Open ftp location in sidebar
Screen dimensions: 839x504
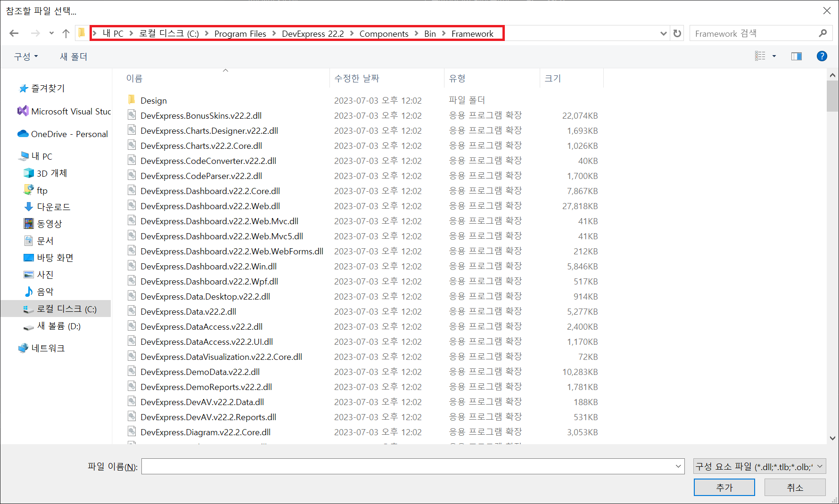[x=36, y=190]
